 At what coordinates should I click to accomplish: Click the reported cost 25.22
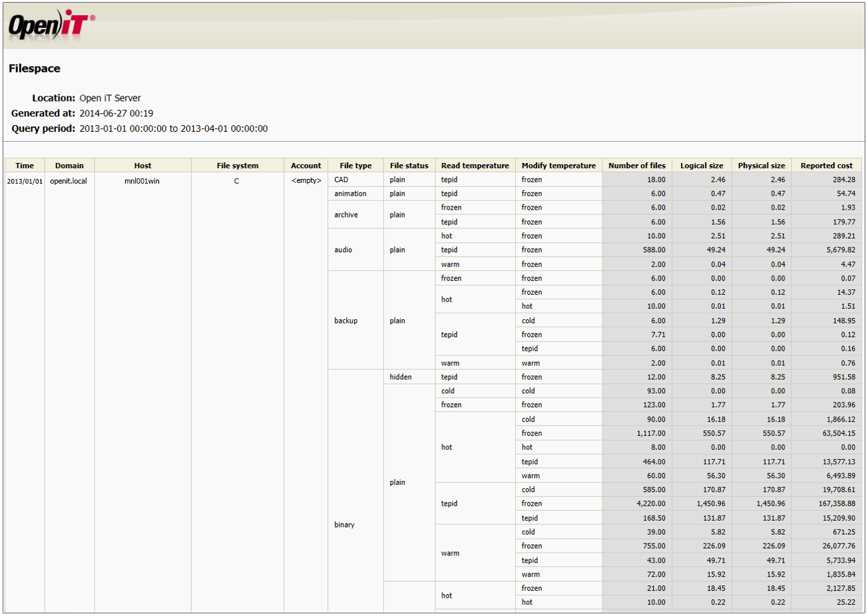pyautogui.click(x=846, y=603)
